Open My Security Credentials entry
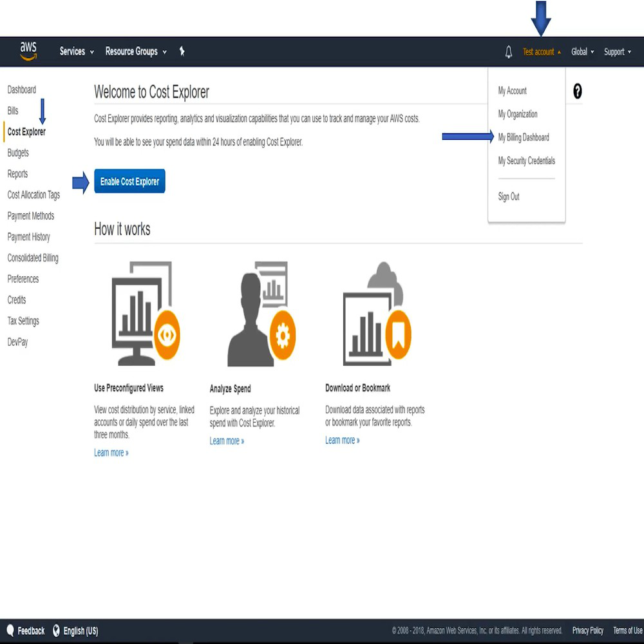 pyautogui.click(x=526, y=161)
